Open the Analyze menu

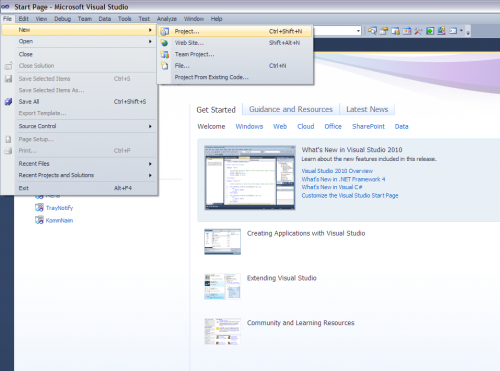pyautogui.click(x=167, y=19)
